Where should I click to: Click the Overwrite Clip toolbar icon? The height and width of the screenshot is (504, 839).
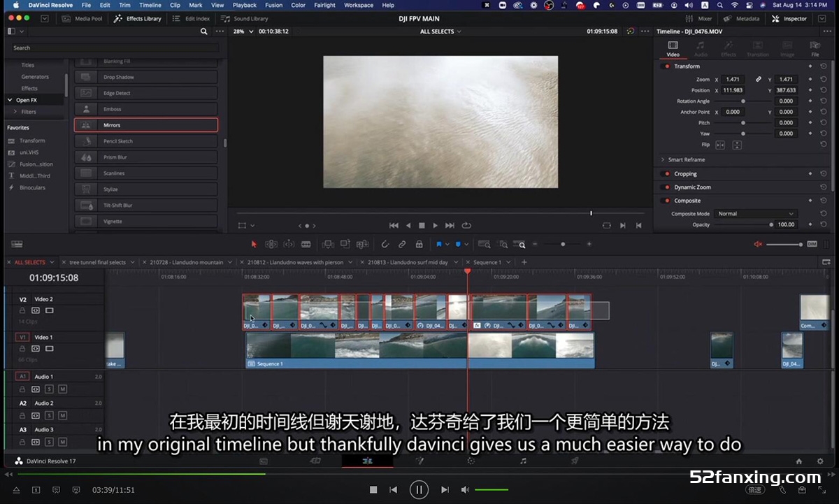[345, 244]
